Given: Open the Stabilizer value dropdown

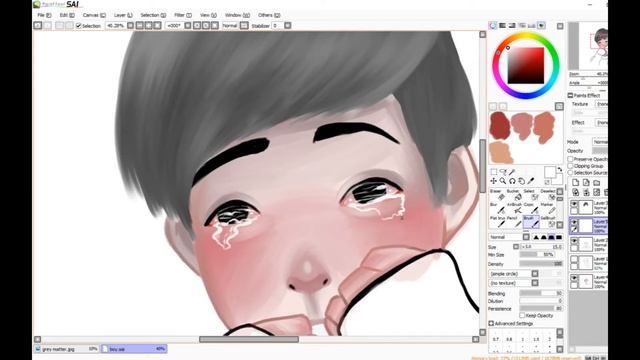Looking at the screenshot, I should click(288, 25).
